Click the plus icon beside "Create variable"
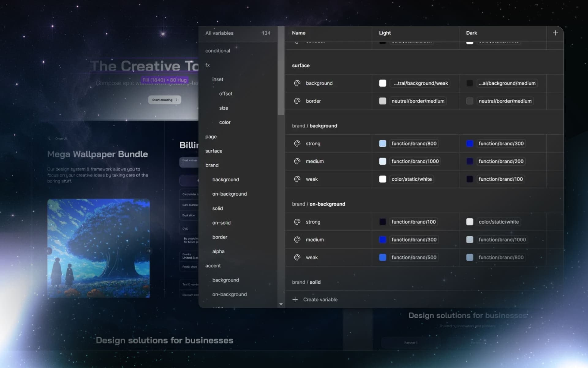Viewport: 588px width, 368px height. (x=295, y=299)
